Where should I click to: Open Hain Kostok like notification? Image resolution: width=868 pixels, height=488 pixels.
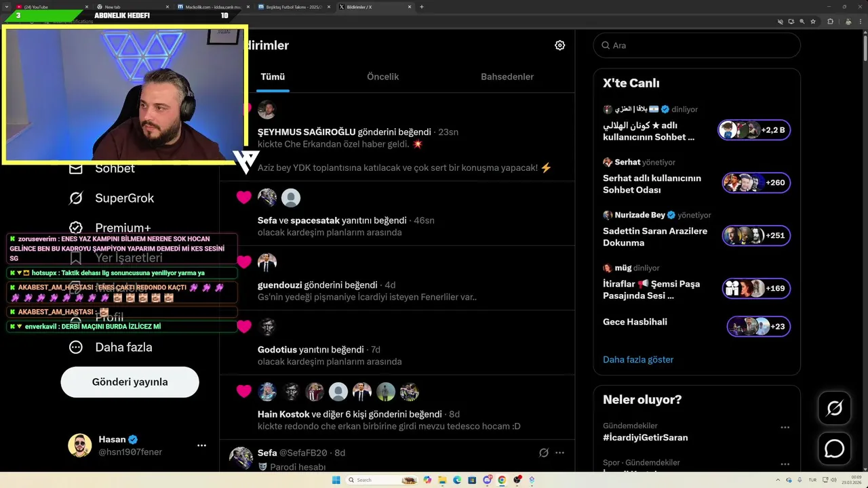tap(397, 407)
